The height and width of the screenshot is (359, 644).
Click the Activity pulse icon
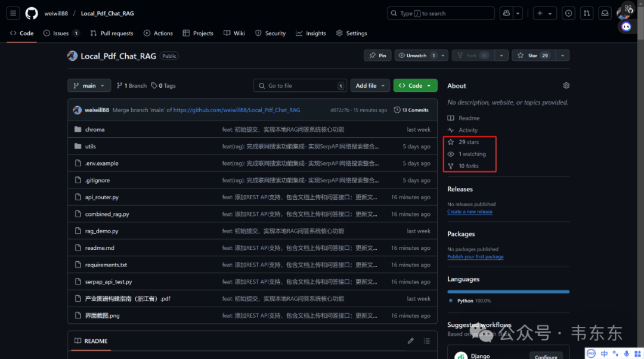point(451,130)
